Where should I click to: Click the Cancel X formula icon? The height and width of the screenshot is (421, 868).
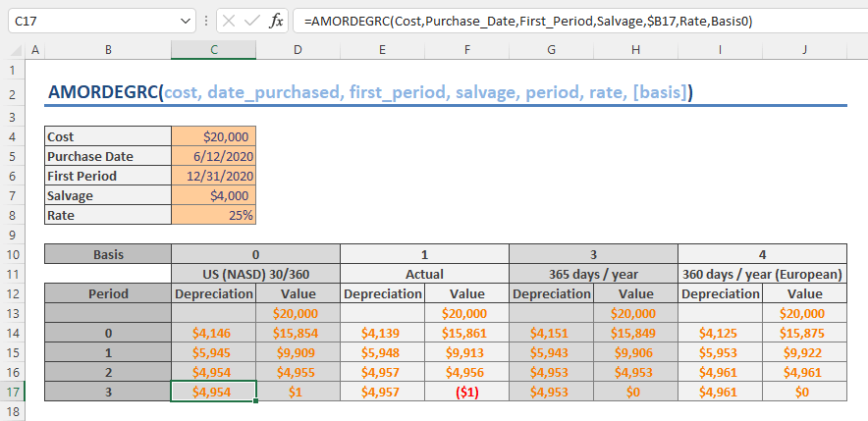coord(229,21)
